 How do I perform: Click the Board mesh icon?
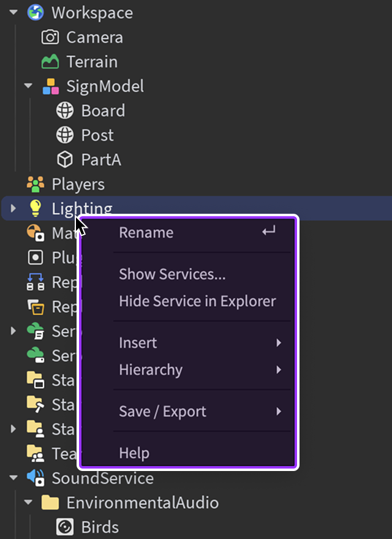point(65,111)
